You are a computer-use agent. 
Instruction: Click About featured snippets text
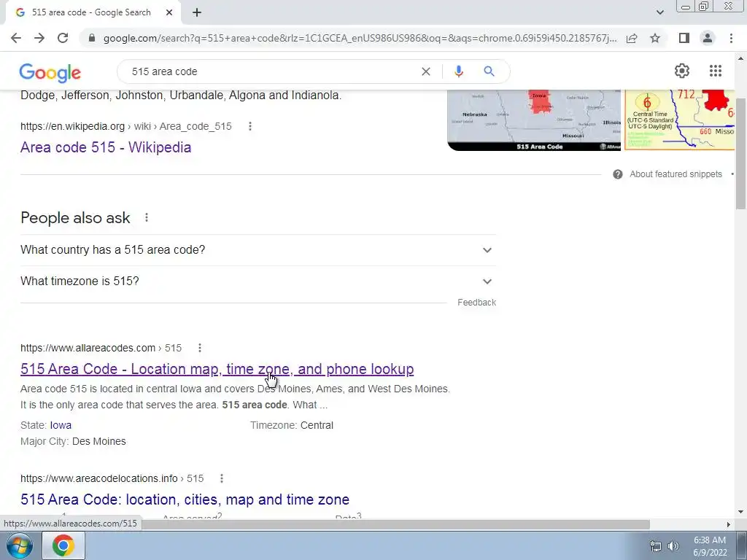(676, 174)
